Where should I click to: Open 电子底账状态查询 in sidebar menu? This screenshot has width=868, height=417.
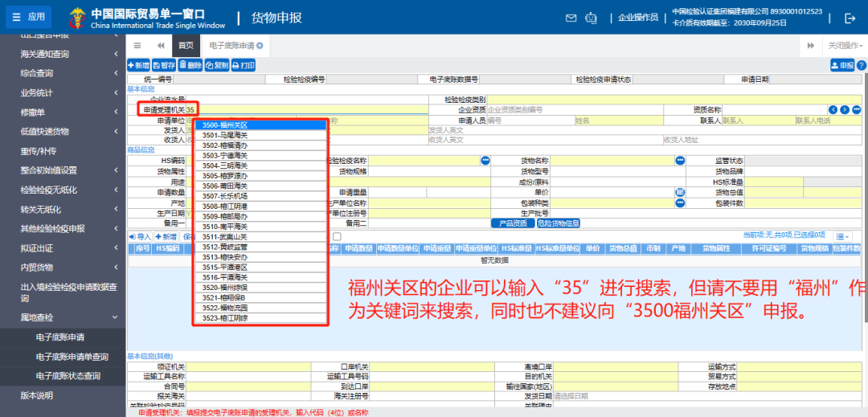(68, 376)
